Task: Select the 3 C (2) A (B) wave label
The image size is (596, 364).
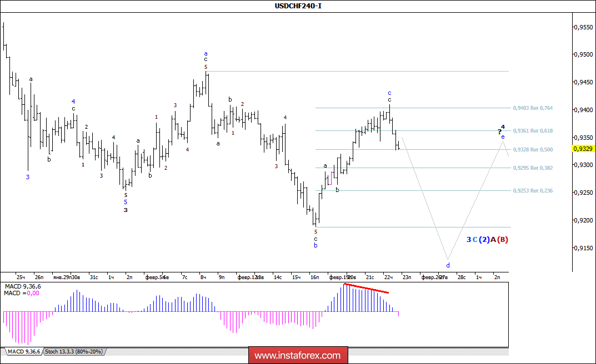Action: pos(487,240)
